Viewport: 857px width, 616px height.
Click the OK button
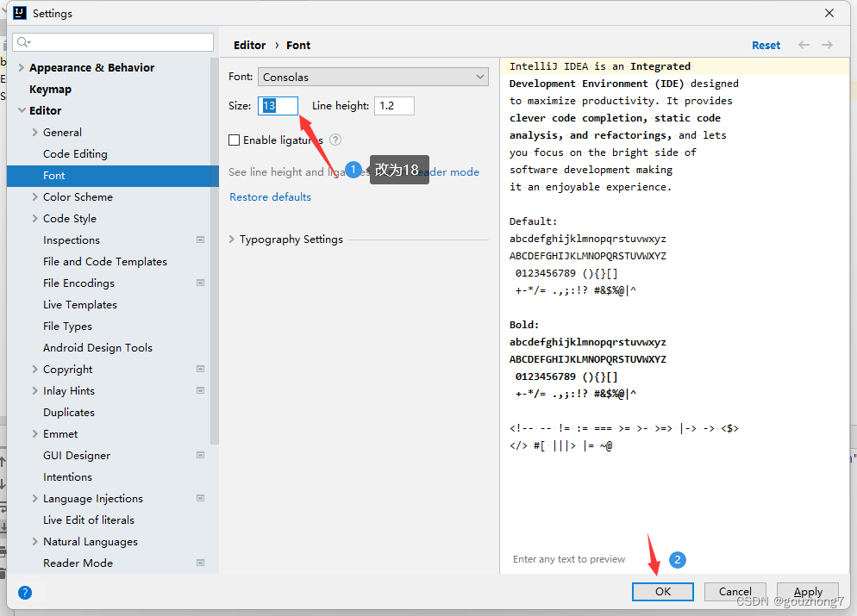[663, 591]
